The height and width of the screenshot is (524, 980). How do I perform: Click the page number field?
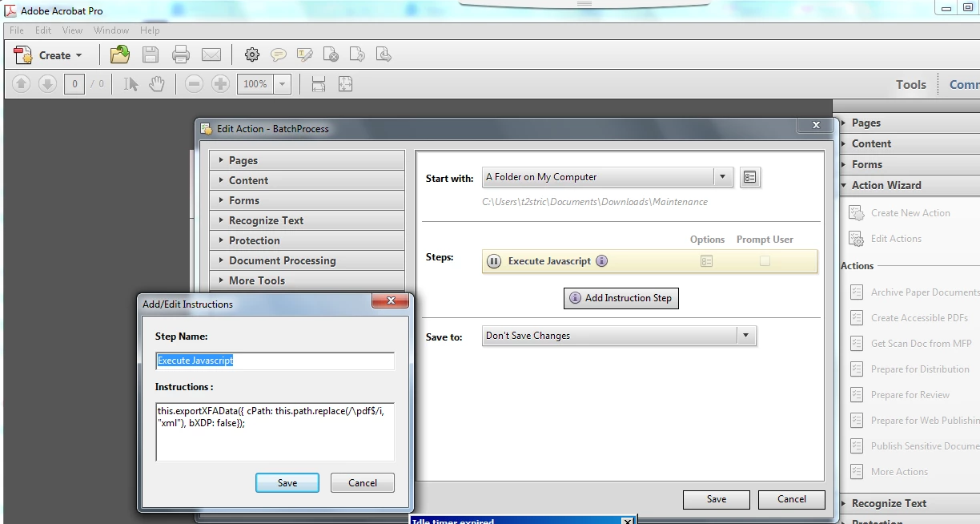tap(74, 83)
